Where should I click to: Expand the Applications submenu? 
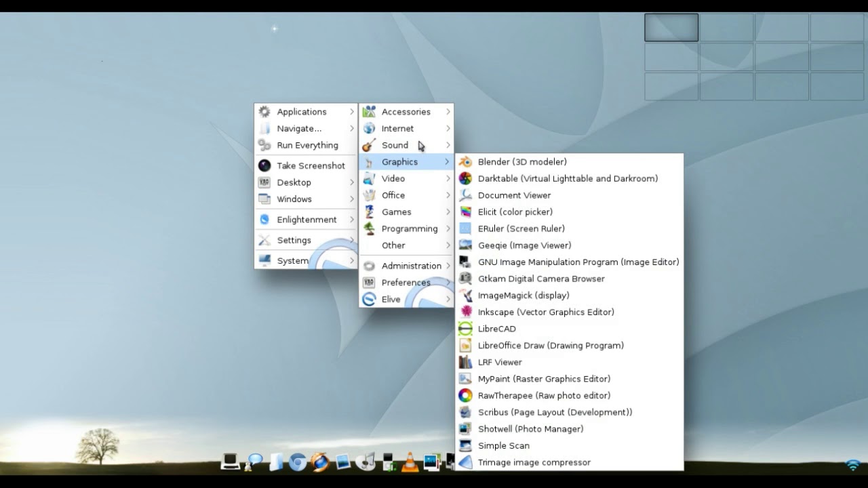pyautogui.click(x=306, y=112)
